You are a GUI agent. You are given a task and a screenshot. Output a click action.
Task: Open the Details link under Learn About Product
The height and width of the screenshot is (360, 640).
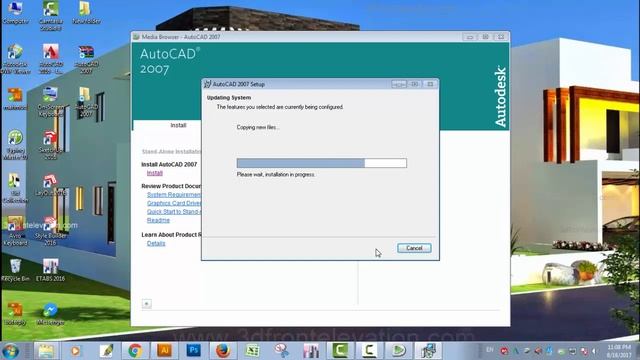pos(156,243)
